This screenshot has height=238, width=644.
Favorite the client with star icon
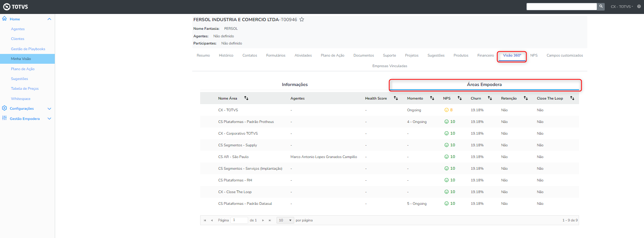(x=302, y=20)
